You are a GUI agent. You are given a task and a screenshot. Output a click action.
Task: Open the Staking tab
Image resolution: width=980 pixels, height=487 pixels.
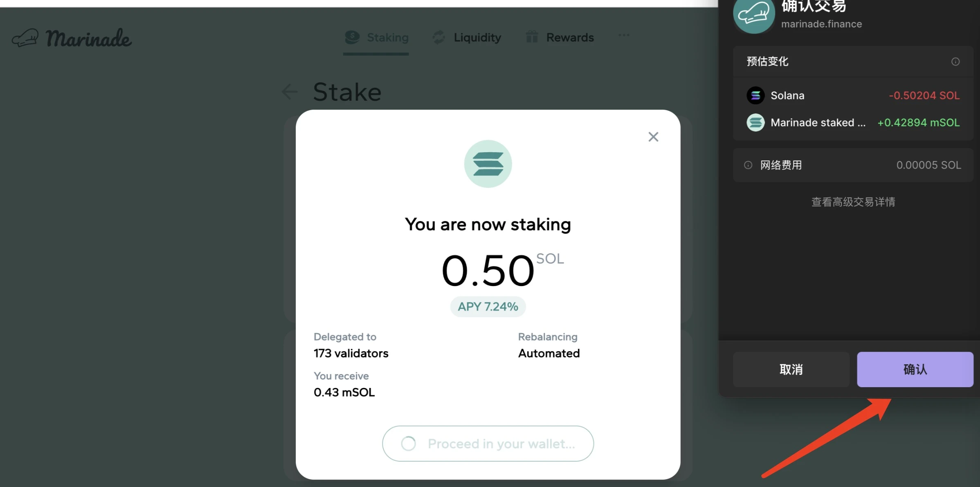[x=376, y=38]
